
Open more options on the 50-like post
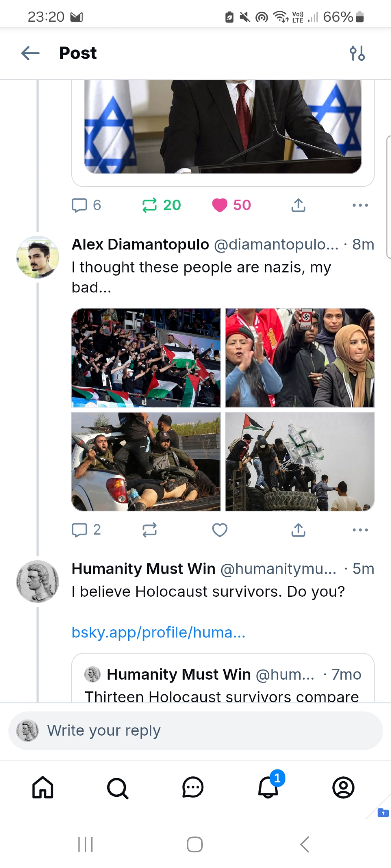tap(360, 205)
